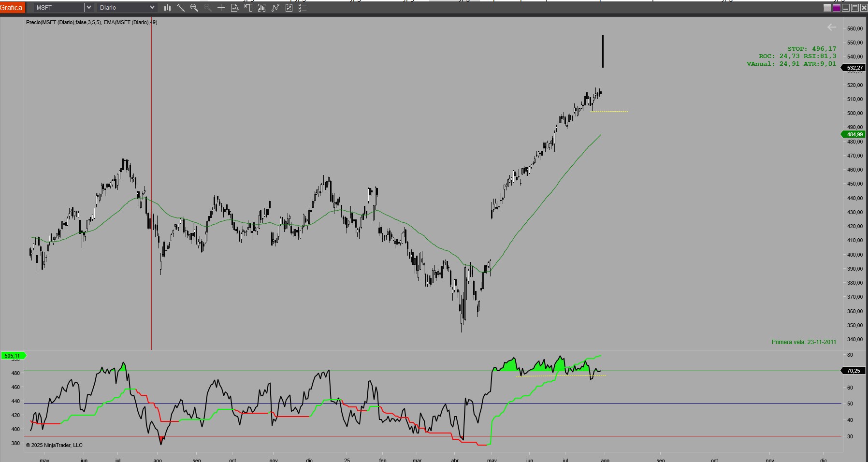Click the Primera vela: 23-11-2011 label
The width and height of the screenshot is (868, 462).
[x=804, y=342]
